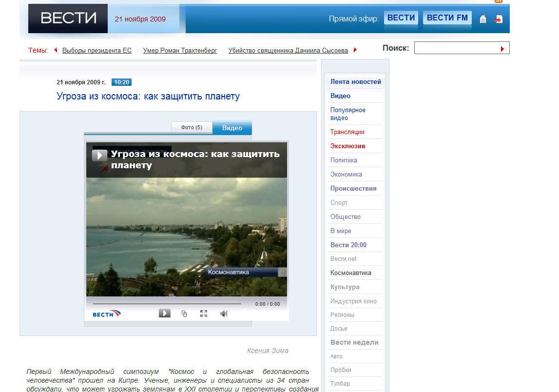The width and height of the screenshot is (559, 392).
Task: Click the right red arrow in topics bar
Action: point(355,50)
